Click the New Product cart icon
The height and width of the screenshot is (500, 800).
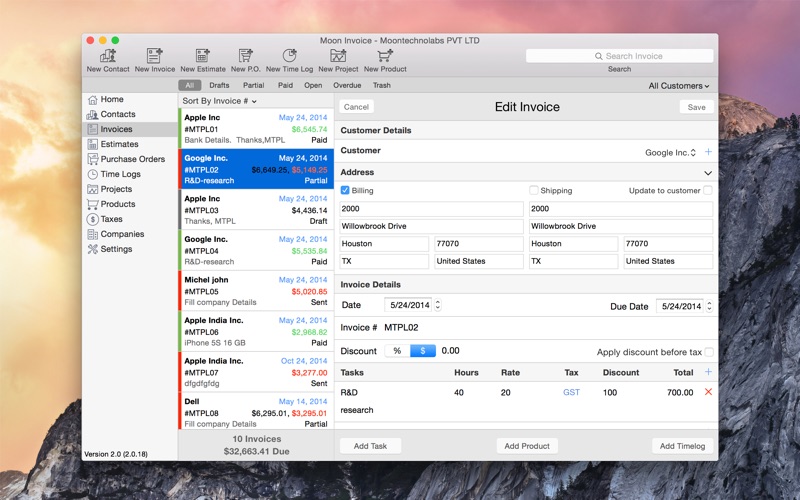click(x=385, y=56)
